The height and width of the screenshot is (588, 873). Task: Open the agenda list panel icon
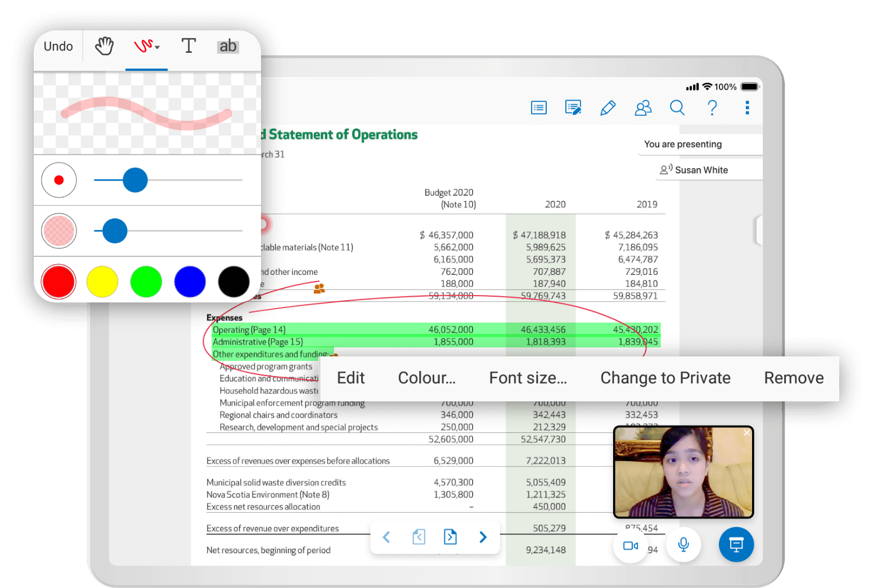[538, 107]
